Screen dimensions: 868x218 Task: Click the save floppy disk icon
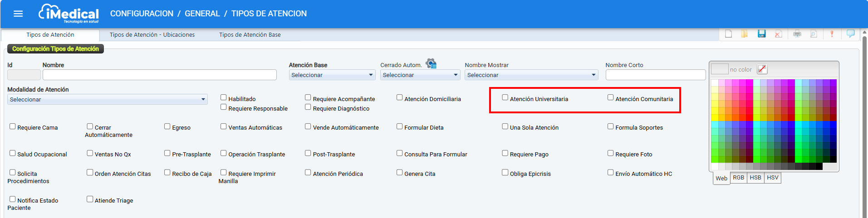(x=762, y=34)
